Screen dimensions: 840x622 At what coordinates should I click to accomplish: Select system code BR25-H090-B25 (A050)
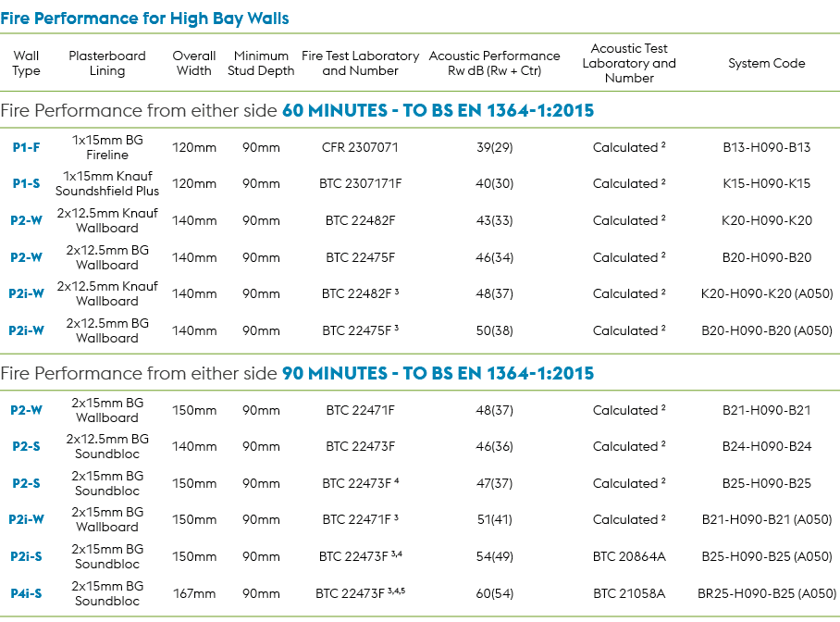pyautogui.click(x=766, y=593)
